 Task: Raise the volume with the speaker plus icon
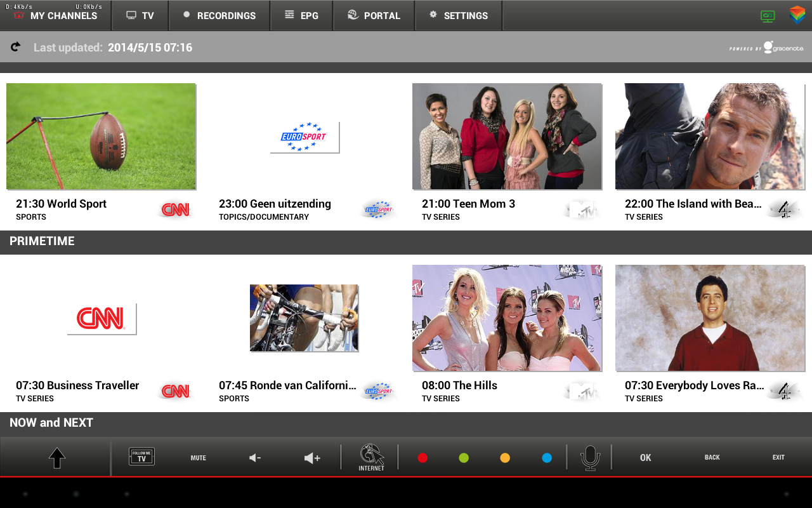(312, 458)
